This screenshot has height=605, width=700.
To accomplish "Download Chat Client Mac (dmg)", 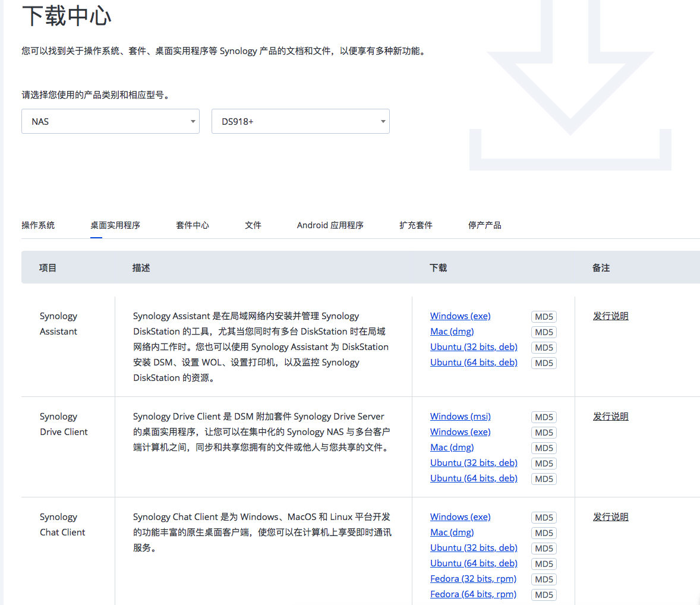I will coord(452,532).
